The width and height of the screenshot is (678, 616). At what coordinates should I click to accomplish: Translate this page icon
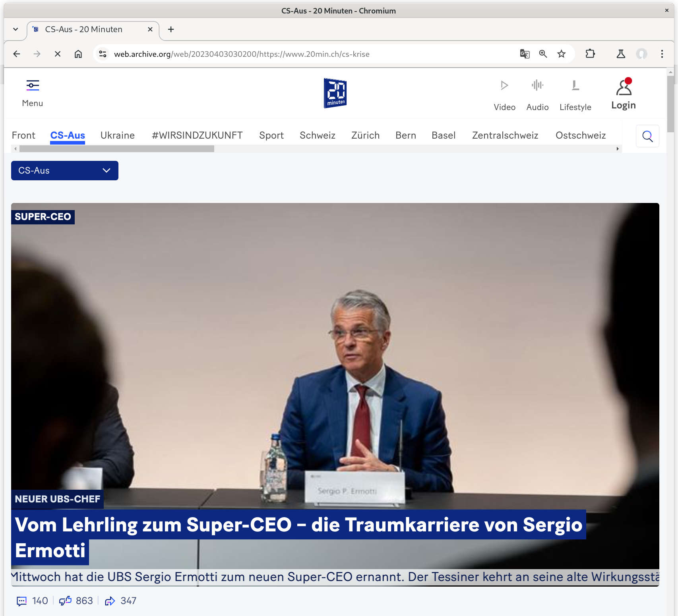[525, 54]
